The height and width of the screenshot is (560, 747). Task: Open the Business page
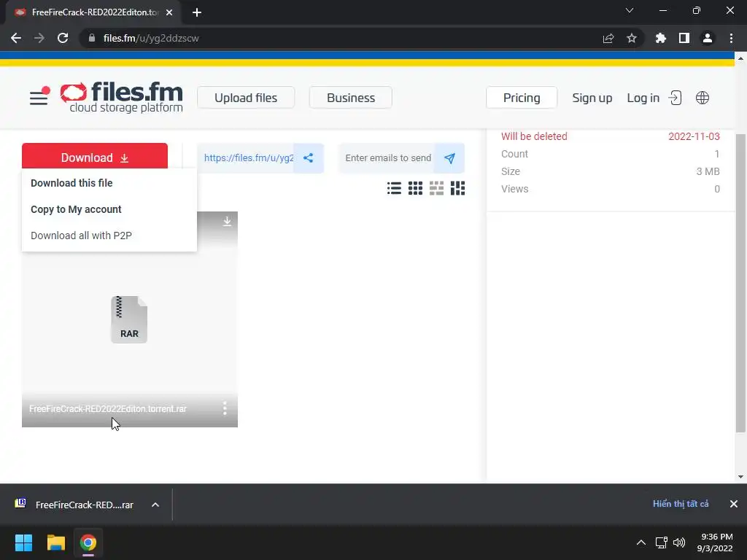pyautogui.click(x=351, y=98)
